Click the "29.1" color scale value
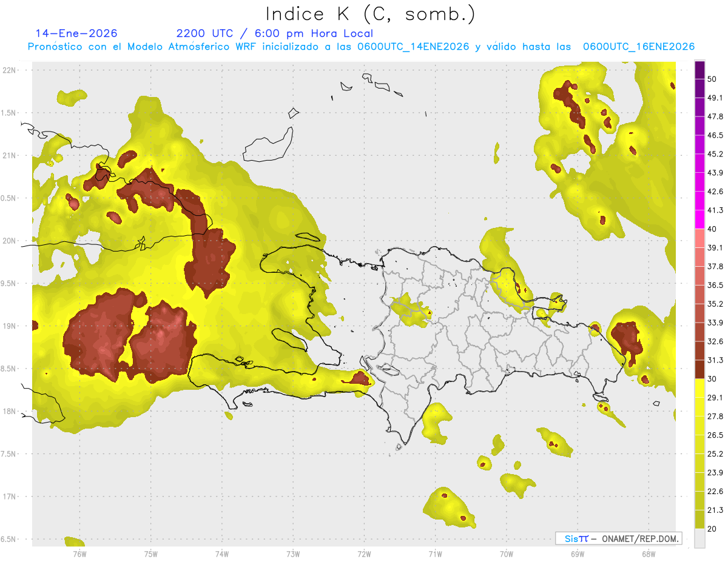The image size is (728, 562). click(716, 398)
